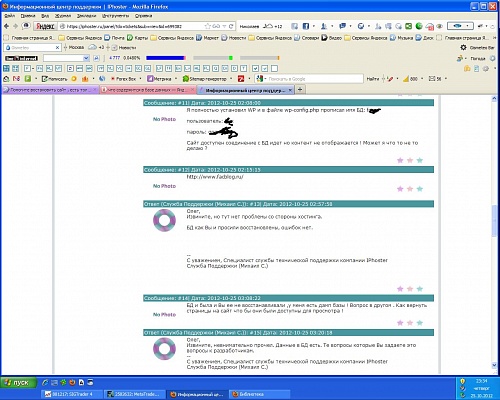Open the пуск Start button

(x=18, y=383)
